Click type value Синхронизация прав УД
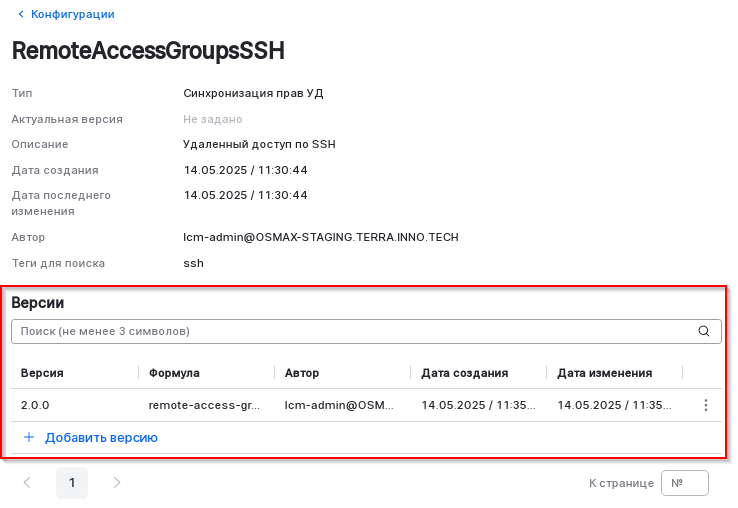This screenshot has width=738, height=508. (253, 93)
